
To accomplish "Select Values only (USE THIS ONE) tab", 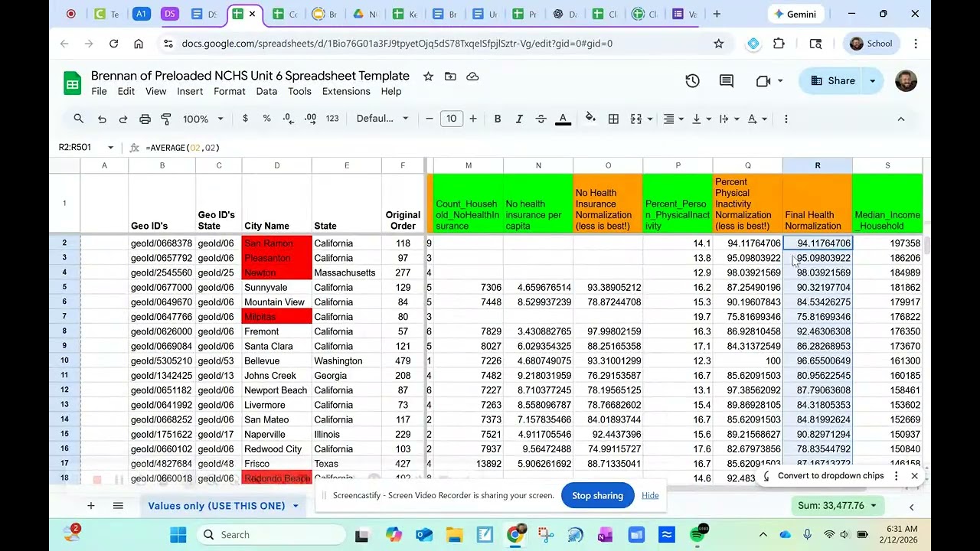I will pos(224,506).
